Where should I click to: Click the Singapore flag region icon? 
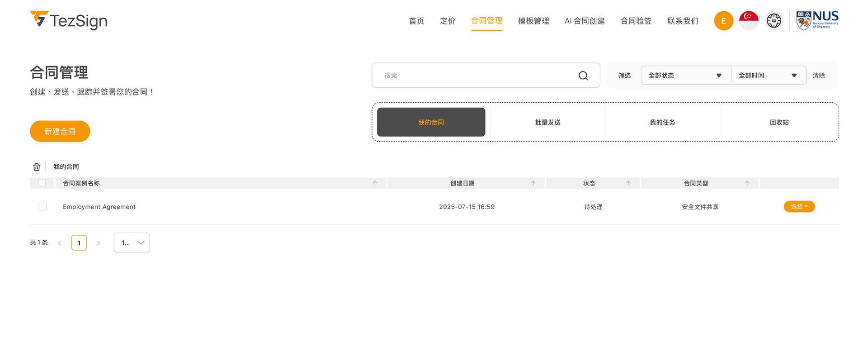(x=749, y=21)
